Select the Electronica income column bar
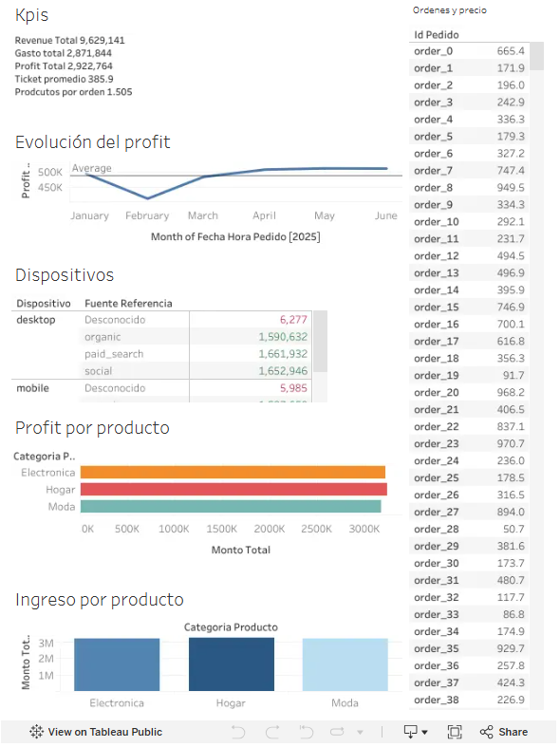This screenshot has height=747, width=560. (x=117, y=664)
